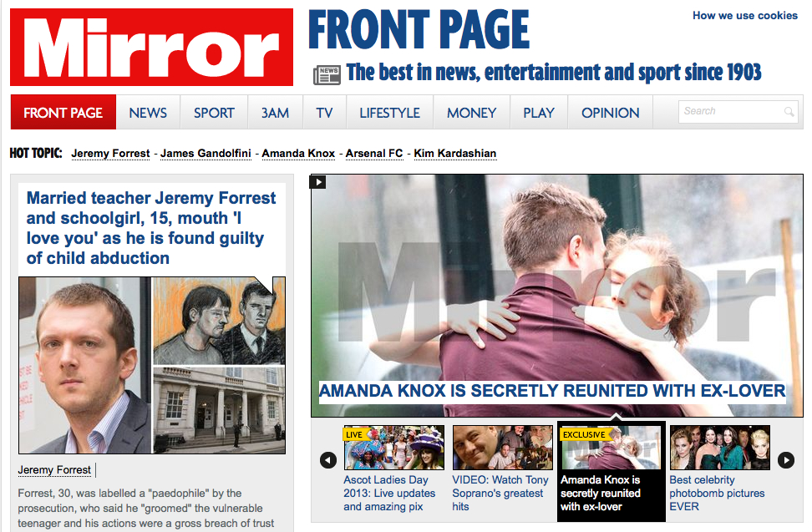
Task: Open the OPINION section
Action: tap(610, 112)
